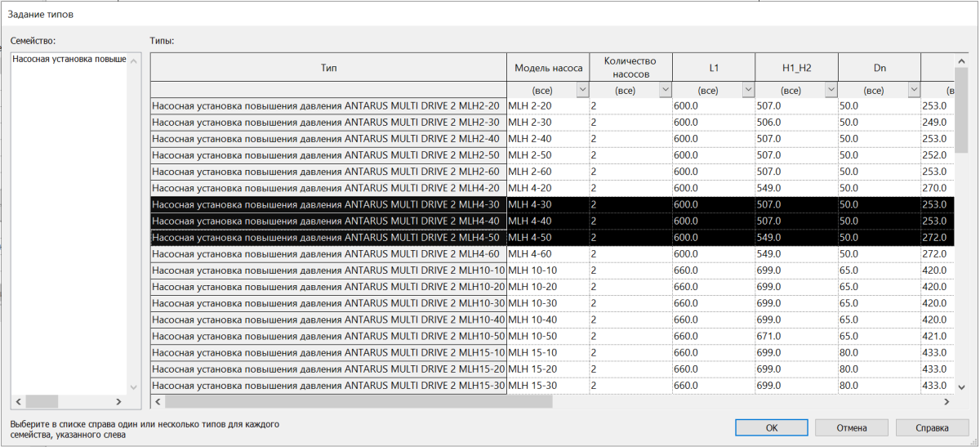
Task: Expand the Dn column filter dropdown
Action: pos(913,90)
